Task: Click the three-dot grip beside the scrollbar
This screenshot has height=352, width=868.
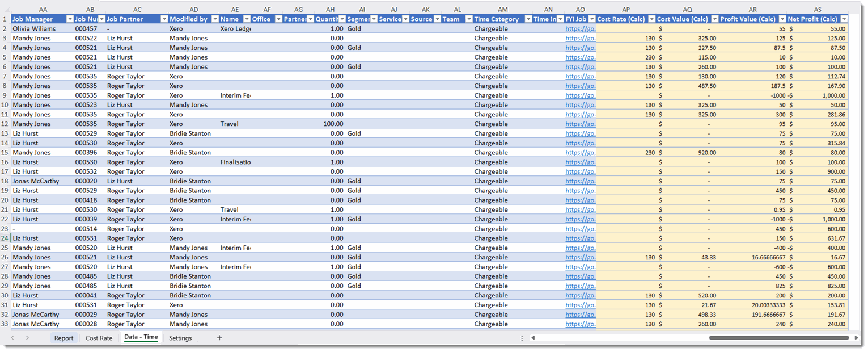Action: [522, 338]
